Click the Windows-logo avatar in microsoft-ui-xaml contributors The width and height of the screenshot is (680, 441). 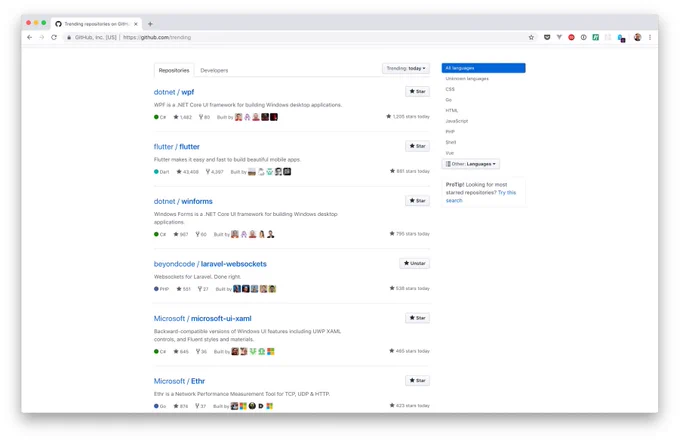point(271,351)
